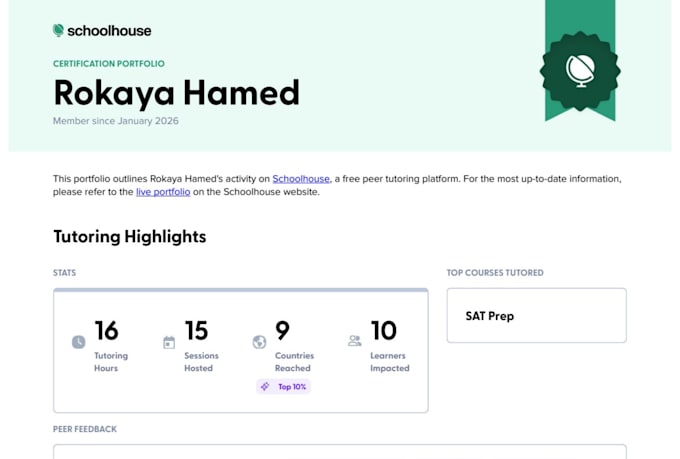Click 'Member since January 2026' text
Viewport: 680px width, 459px height.
click(116, 121)
